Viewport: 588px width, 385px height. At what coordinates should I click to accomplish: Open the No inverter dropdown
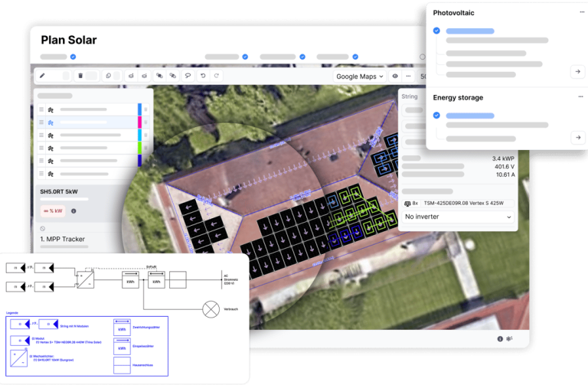click(458, 217)
